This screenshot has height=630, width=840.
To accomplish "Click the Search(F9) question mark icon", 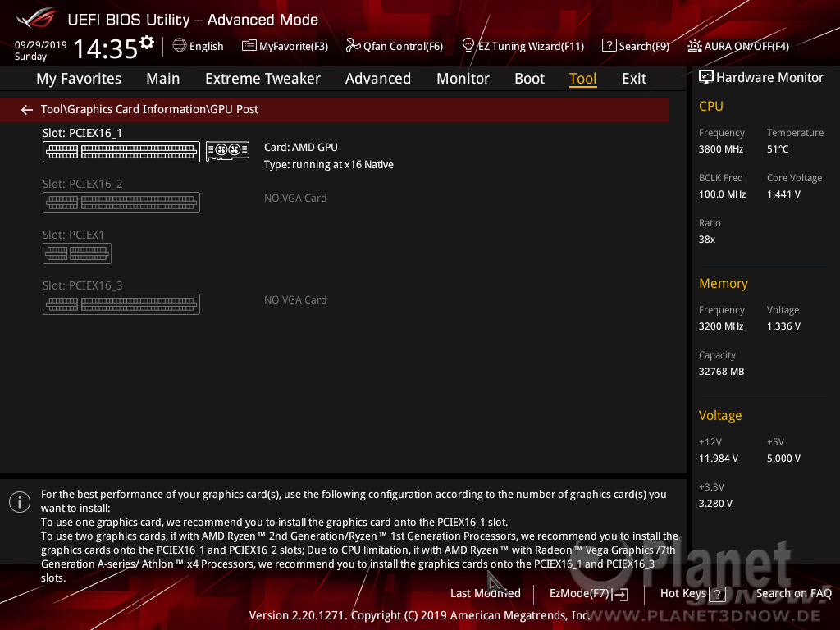I will pos(609,46).
